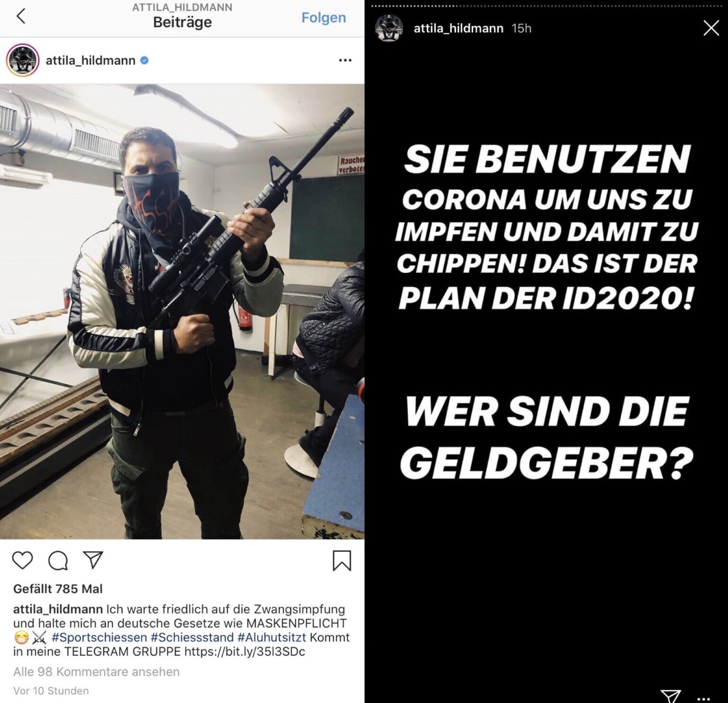
Task: Check the blue verified badge
Action: point(145,60)
